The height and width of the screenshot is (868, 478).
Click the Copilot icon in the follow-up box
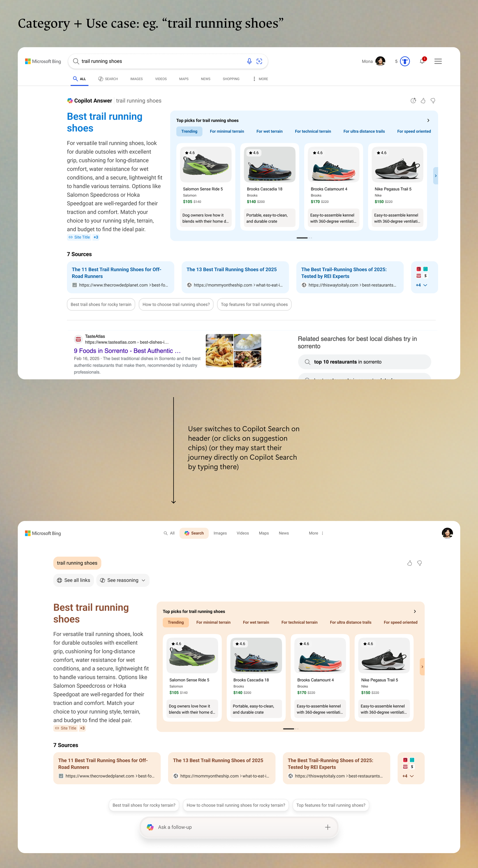150,827
